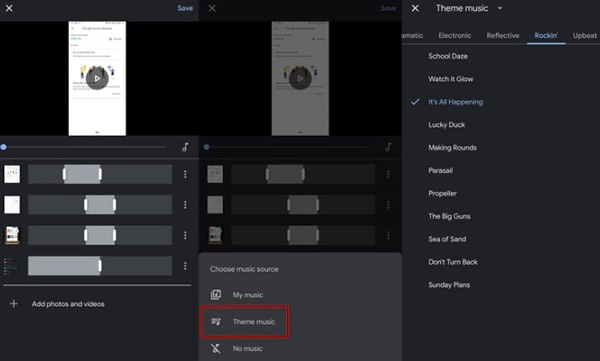Close the middle dimmed editor with X
The image size is (600, 361).
(x=212, y=8)
